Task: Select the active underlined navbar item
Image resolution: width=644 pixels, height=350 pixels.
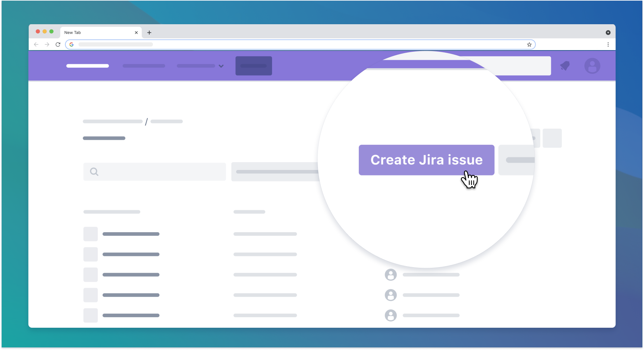Action: (x=87, y=66)
